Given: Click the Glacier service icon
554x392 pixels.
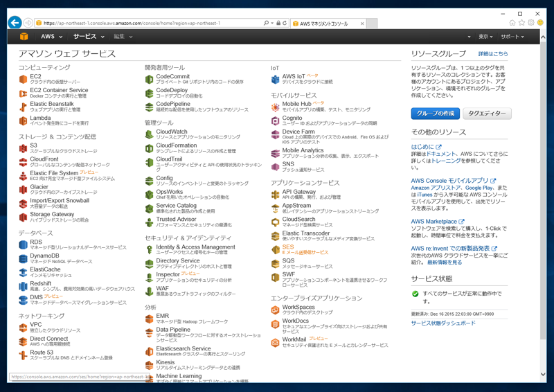Looking at the screenshot, I should click(23, 190).
